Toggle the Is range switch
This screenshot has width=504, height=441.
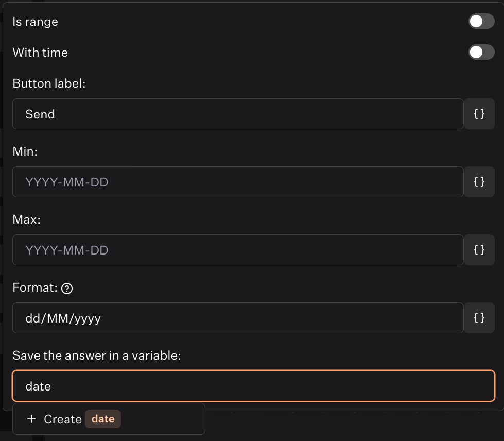pyautogui.click(x=481, y=21)
